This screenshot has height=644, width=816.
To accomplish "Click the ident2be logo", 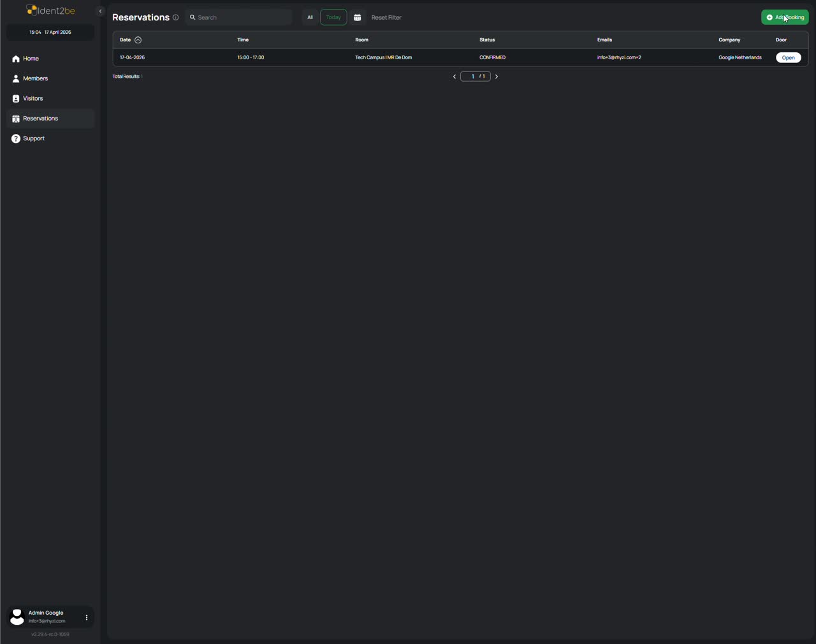I will coord(50,10).
